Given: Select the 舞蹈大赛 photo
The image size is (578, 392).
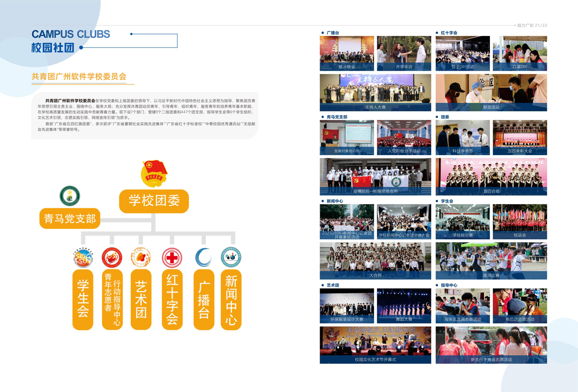Looking at the screenshot, I should pos(404,306).
